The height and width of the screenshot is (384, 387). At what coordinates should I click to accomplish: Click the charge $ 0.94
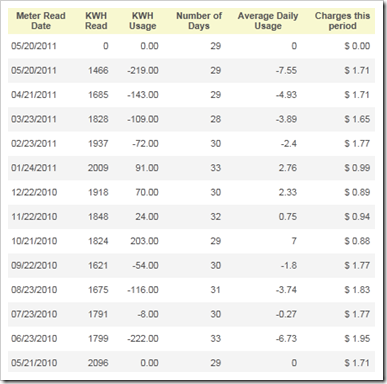pyautogui.click(x=357, y=217)
